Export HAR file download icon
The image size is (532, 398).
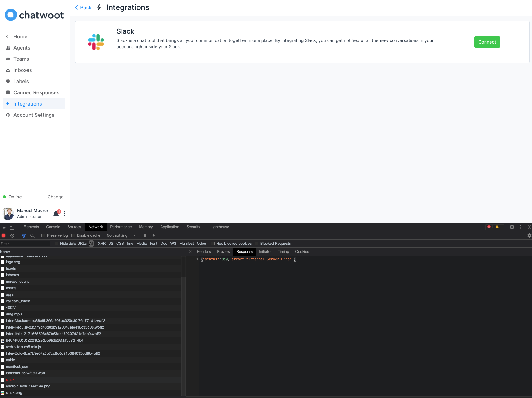154,235
